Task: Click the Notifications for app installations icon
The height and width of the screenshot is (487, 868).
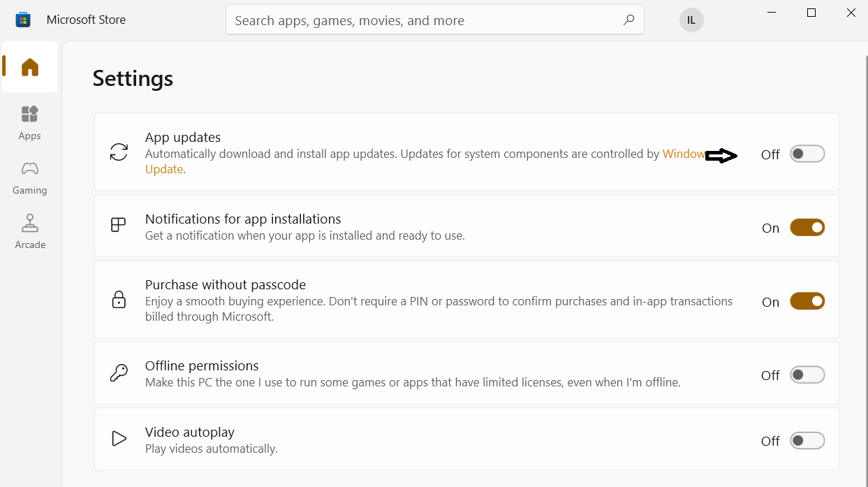Action: click(x=119, y=225)
